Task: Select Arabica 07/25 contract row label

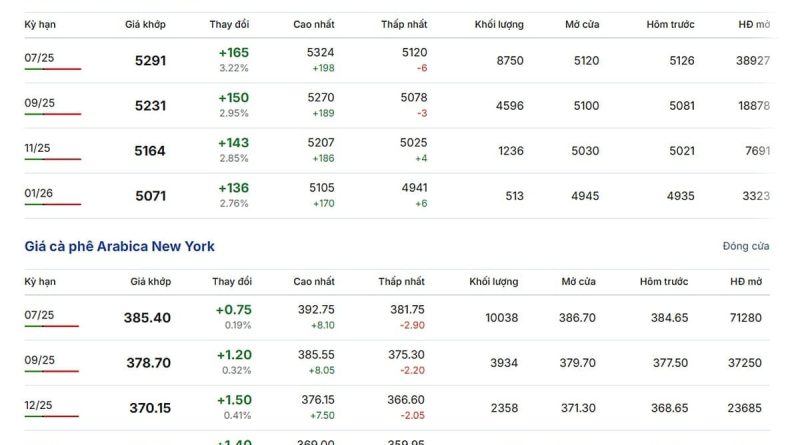Action: coord(39,315)
